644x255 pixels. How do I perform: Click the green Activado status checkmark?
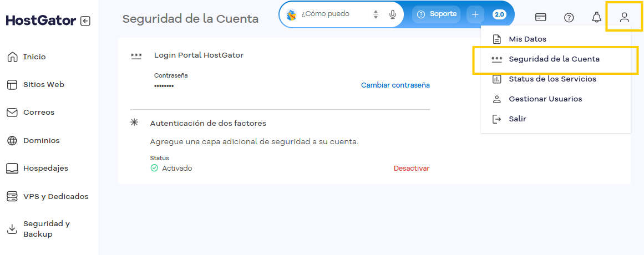pos(154,168)
